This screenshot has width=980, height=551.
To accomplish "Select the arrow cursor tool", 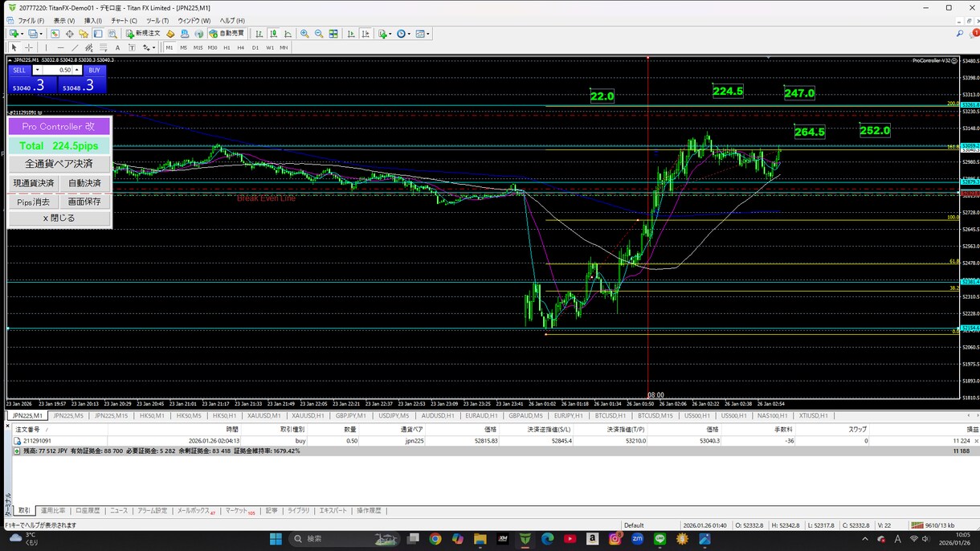I will (14, 47).
